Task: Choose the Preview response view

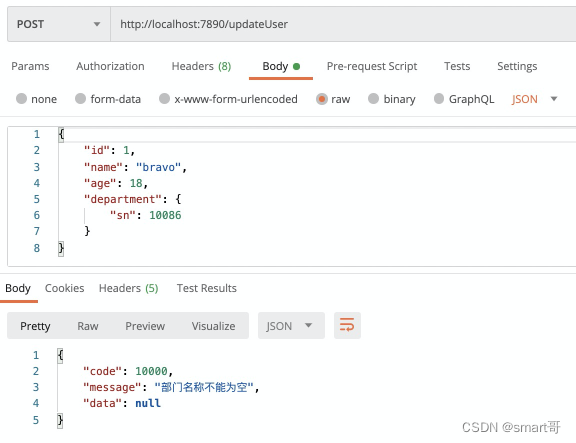Action: [x=145, y=326]
